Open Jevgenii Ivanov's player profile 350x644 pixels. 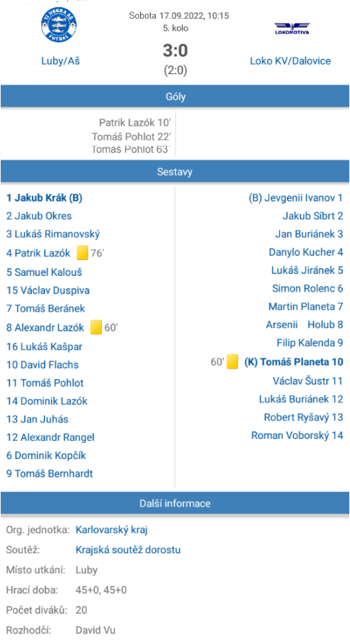295,198
